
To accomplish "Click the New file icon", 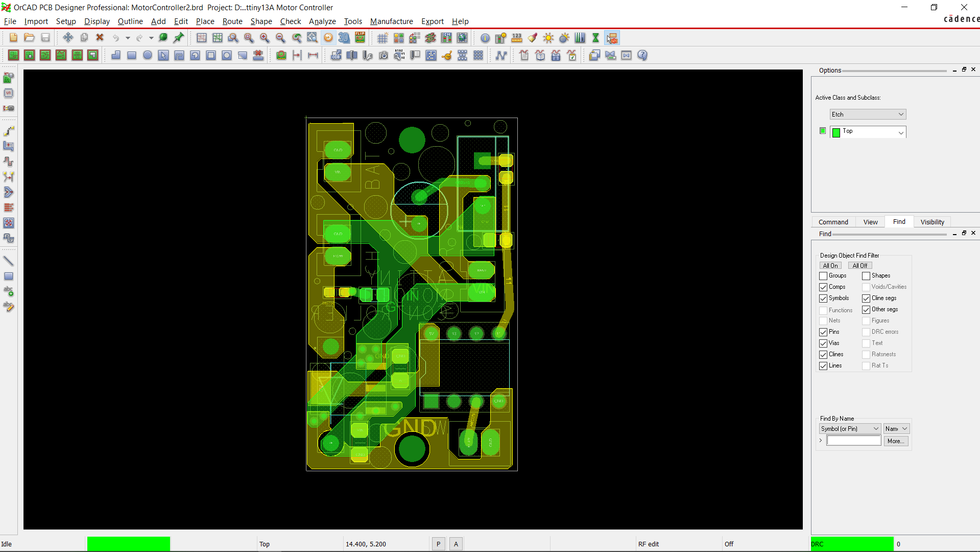I will 13,37.
